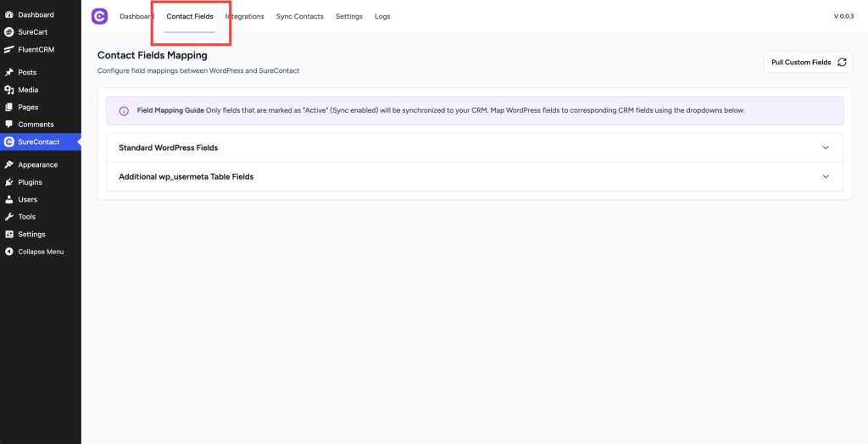This screenshot has width=868, height=444.
Task: Click the refresh icon on Pull Custom Fields
Action: click(x=842, y=62)
